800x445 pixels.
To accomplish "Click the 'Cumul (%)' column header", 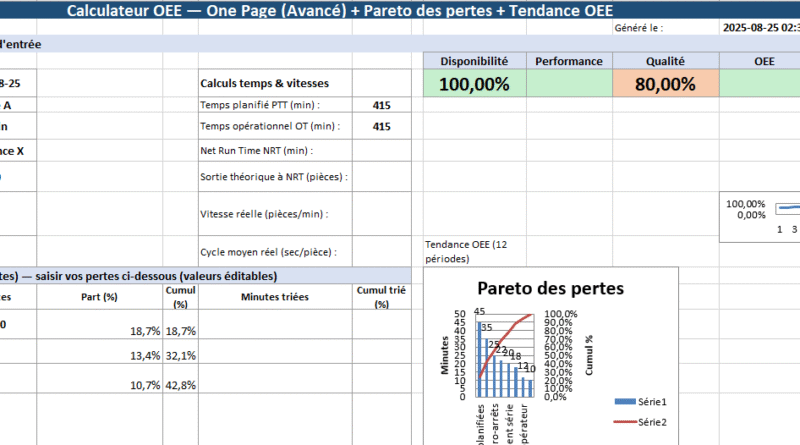I will click(x=181, y=297).
